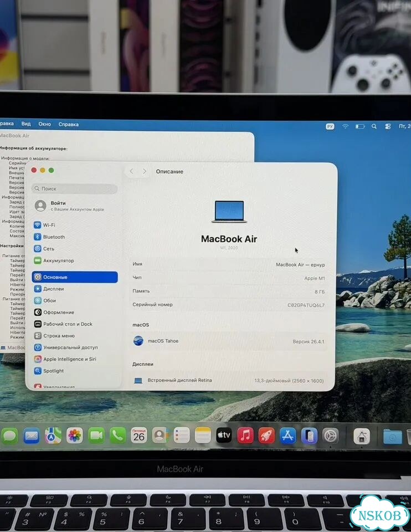This screenshot has width=411, height=532.
Task: Launch the red rocket app in Dock
Action: [266, 436]
